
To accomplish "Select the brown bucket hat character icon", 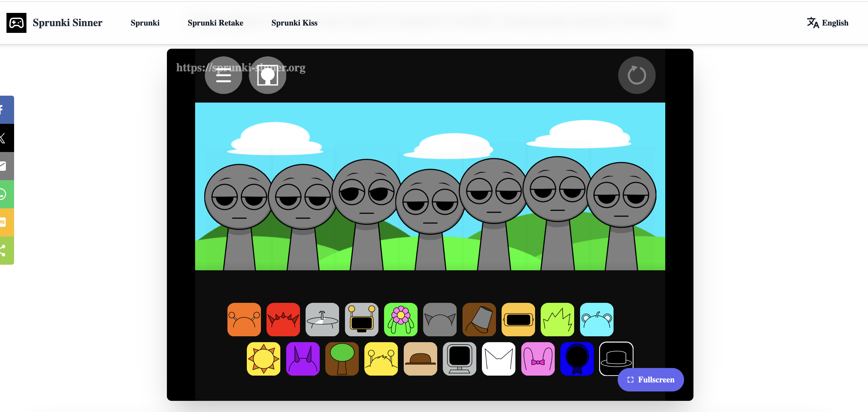I will (x=479, y=319).
